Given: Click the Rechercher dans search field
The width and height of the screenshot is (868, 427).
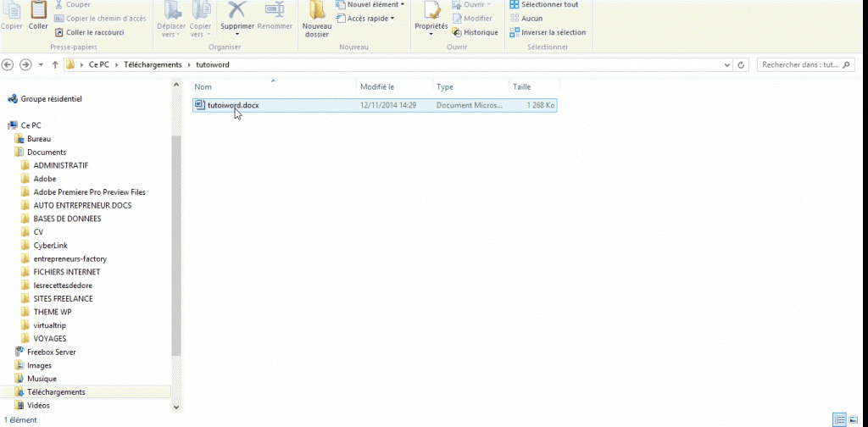Looking at the screenshot, I should tap(805, 64).
